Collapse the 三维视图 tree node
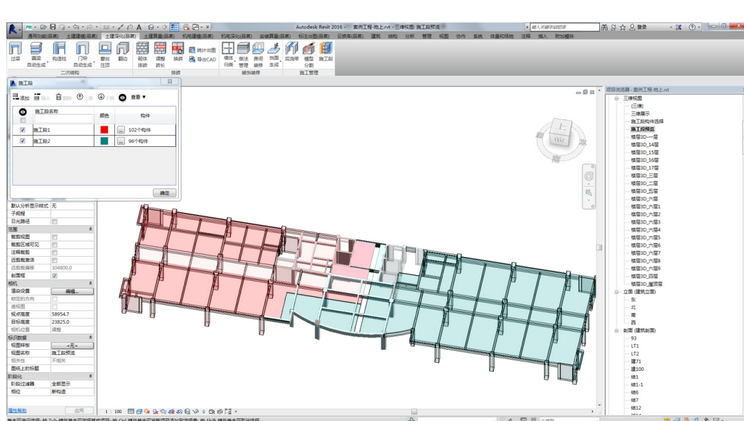744x421 pixels. (616, 98)
